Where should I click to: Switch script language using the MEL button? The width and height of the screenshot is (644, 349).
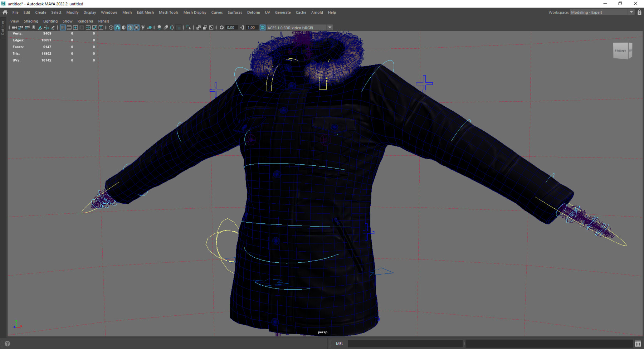(x=339, y=344)
